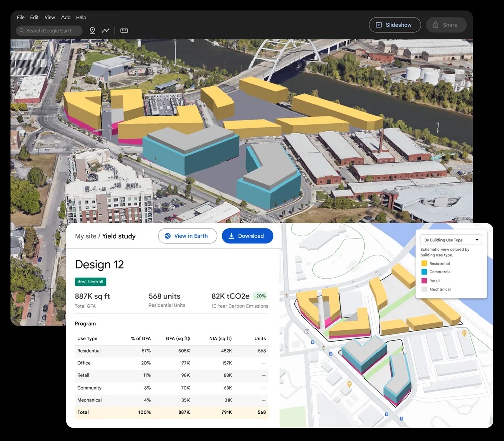
Task: Select the Community row label
Action: pyautogui.click(x=89, y=388)
